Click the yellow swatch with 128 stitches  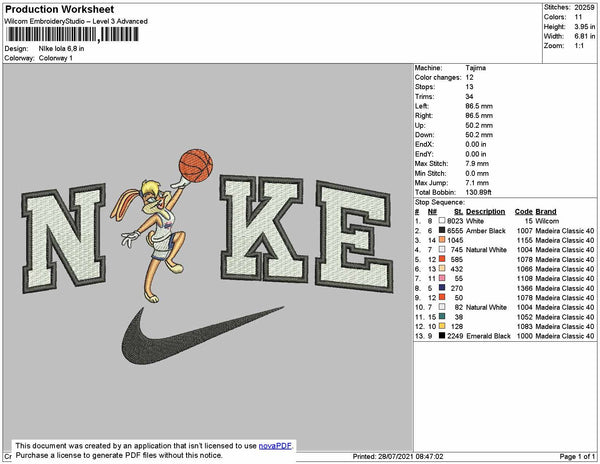442,326
